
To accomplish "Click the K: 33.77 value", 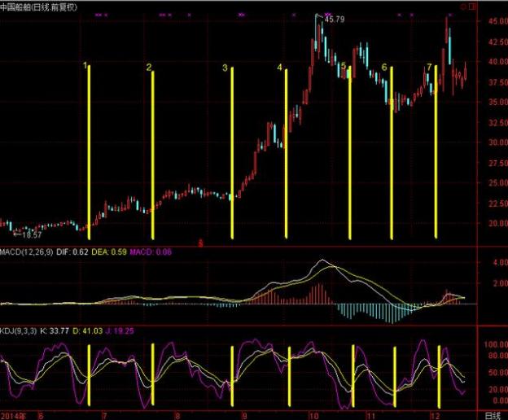I will (55, 331).
